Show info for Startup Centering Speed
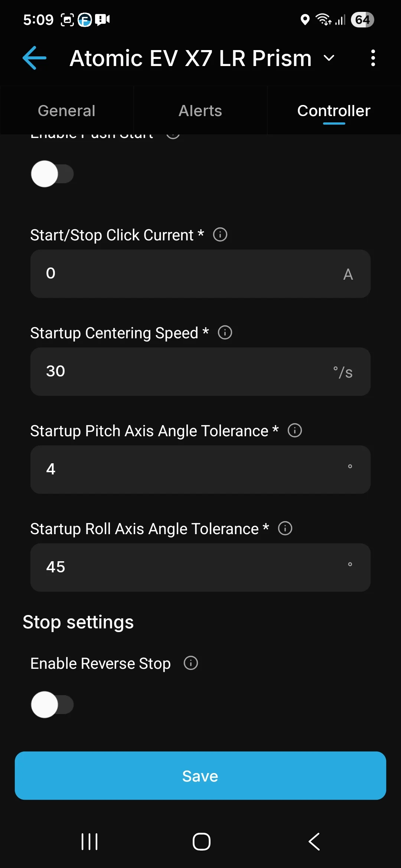The height and width of the screenshot is (868, 401). [x=225, y=333]
